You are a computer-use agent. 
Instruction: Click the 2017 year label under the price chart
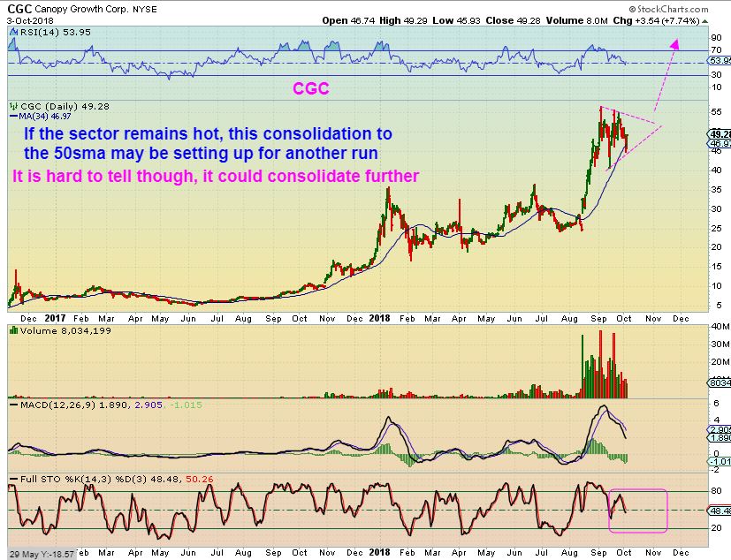tap(55, 318)
